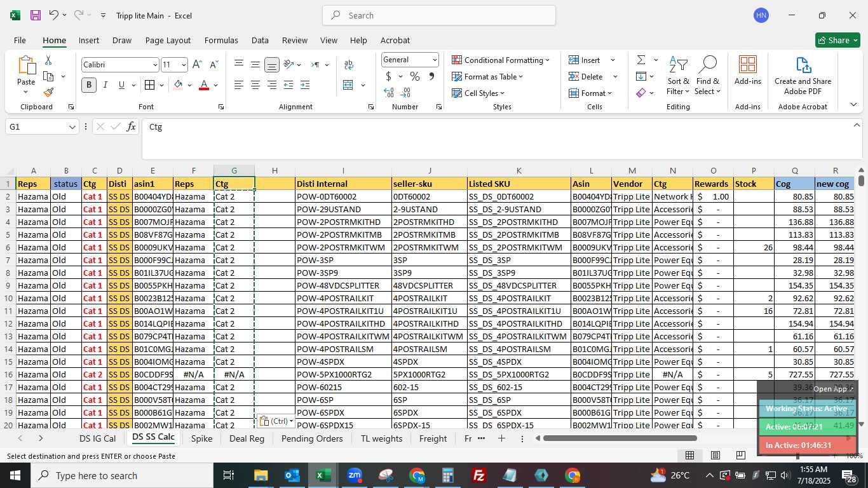This screenshot has width=868, height=488.
Task: Toggle Underline formatting
Action: [x=121, y=85]
